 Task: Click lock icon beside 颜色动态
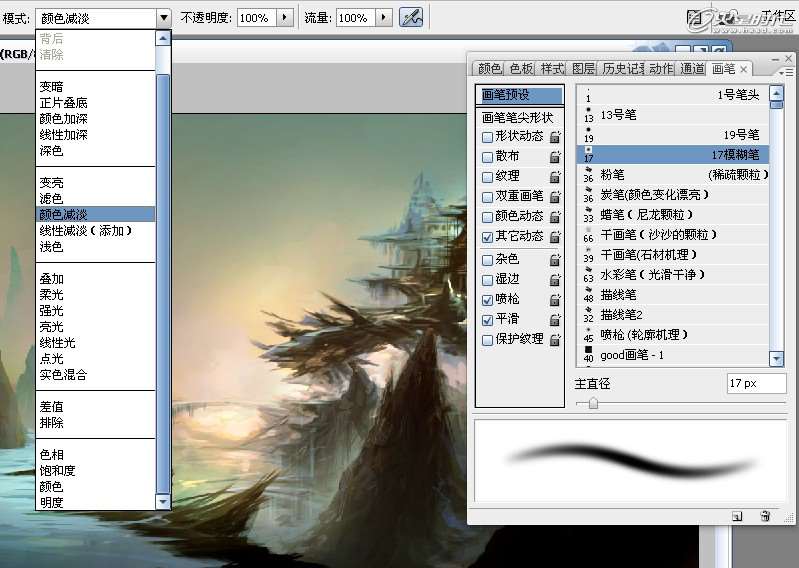click(555, 217)
